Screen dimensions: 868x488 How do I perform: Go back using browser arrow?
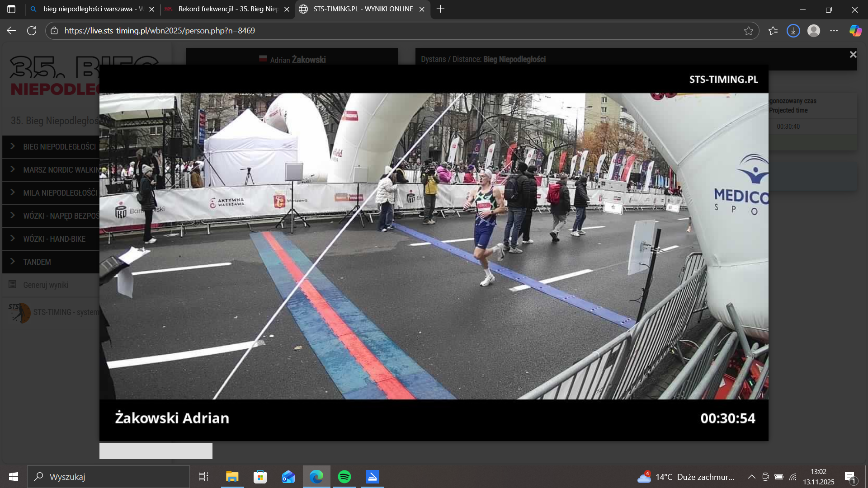(11, 31)
